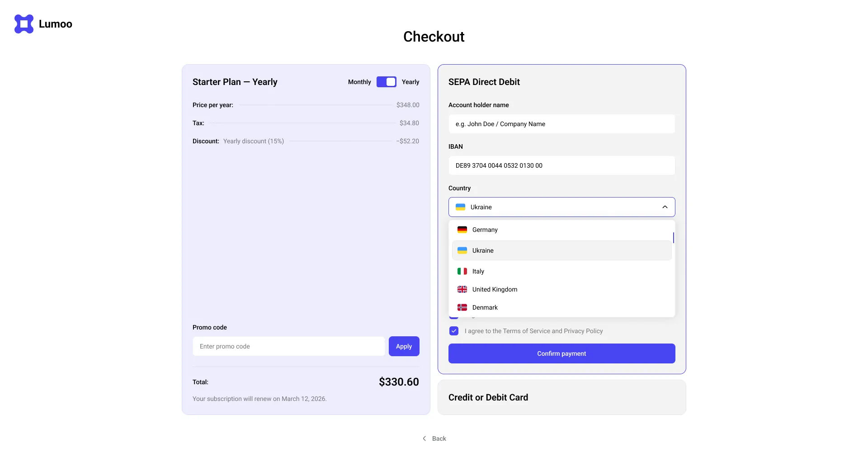The height and width of the screenshot is (471, 868).
Task: Click the Lumoo logo icon
Action: coord(24,24)
